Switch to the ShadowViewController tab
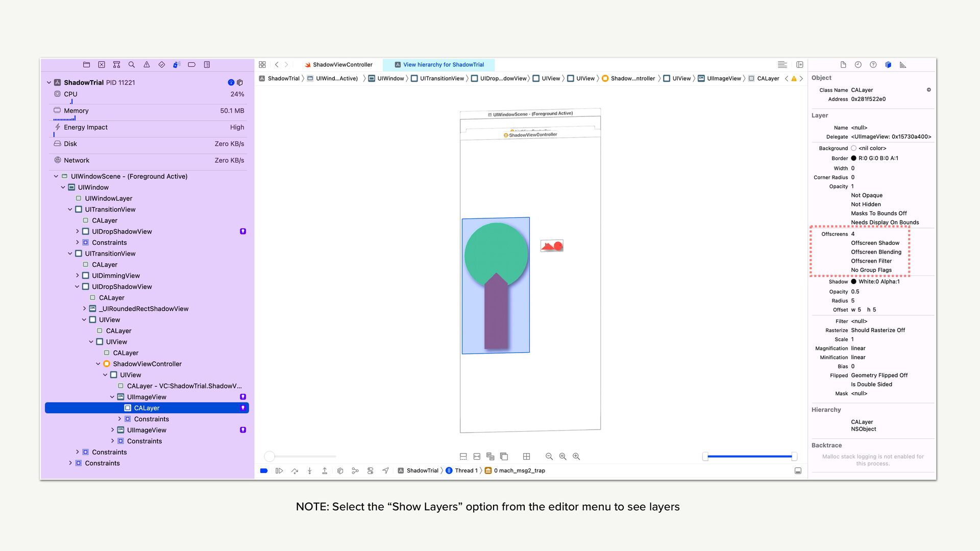Screen dimensions: 980x551 tap(338, 65)
